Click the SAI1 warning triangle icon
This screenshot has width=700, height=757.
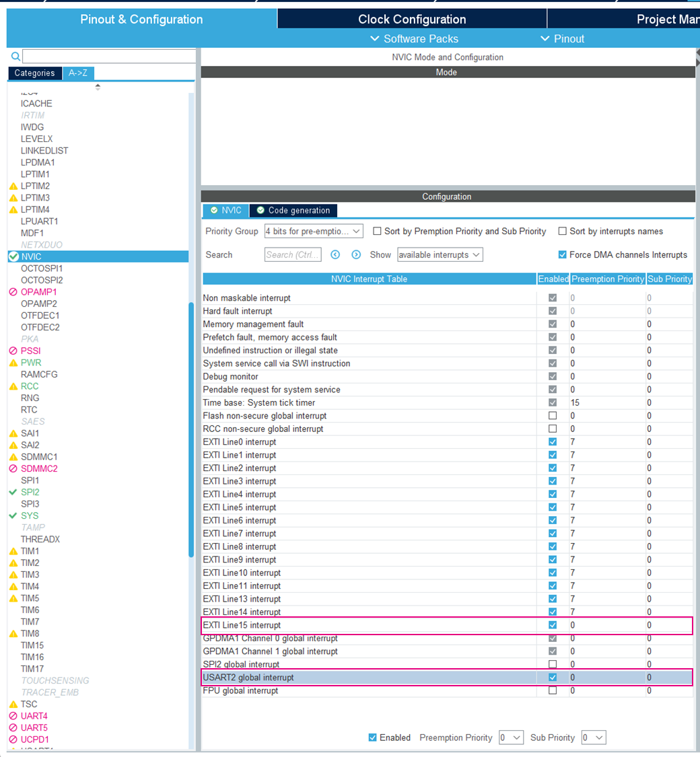click(x=13, y=433)
